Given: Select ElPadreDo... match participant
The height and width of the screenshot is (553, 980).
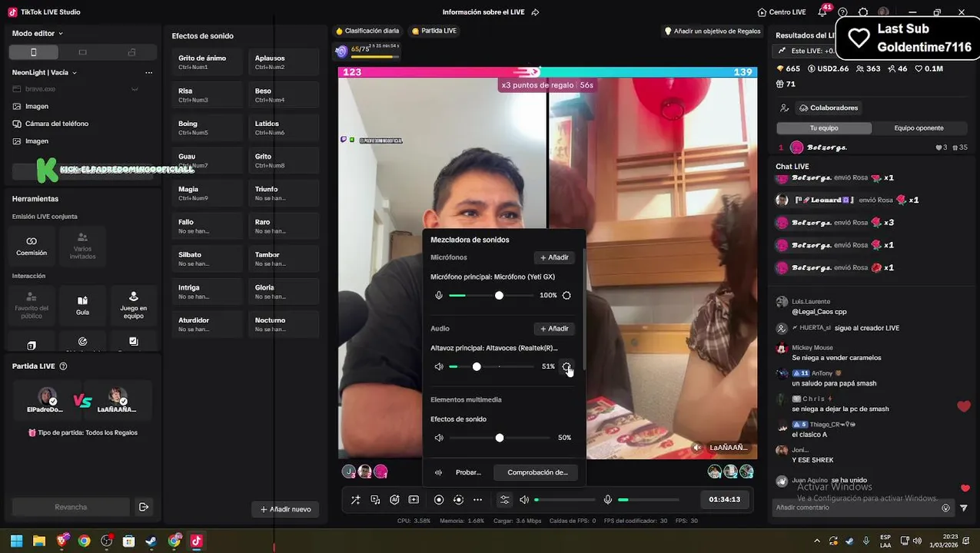Looking at the screenshot, I should pyautogui.click(x=46, y=400).
